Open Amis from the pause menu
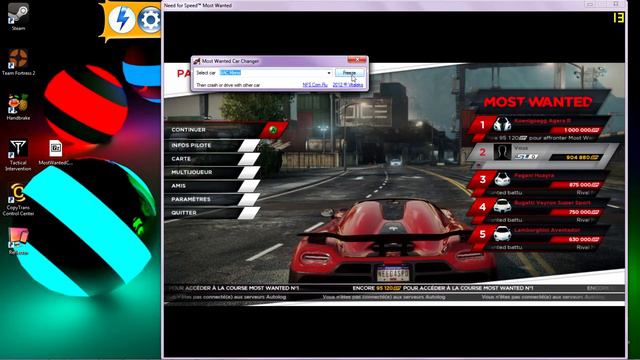The height and width of the screenshot is (360, 640). click(212, 186)
